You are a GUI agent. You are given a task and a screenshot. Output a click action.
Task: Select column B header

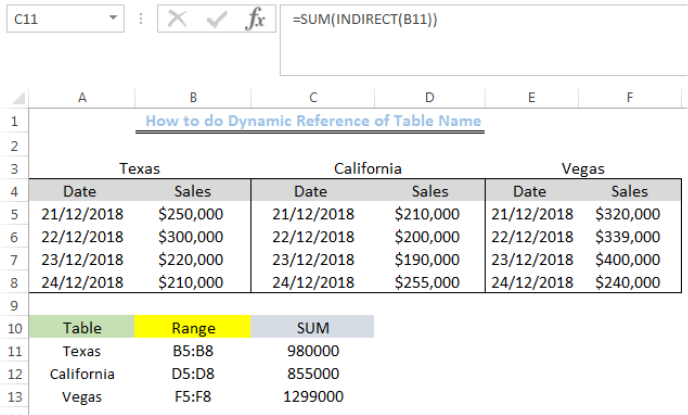(x=193, y=97)
